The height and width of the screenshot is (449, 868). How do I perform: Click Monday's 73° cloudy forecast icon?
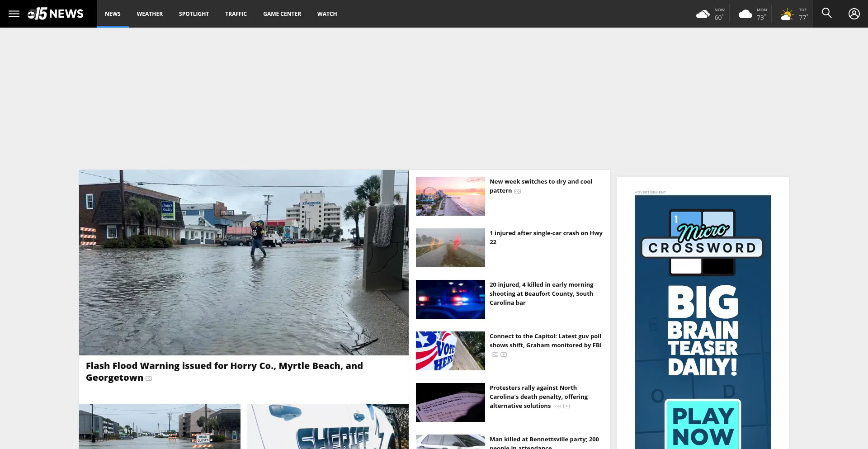pyautogui.click(x=745, y=14)
